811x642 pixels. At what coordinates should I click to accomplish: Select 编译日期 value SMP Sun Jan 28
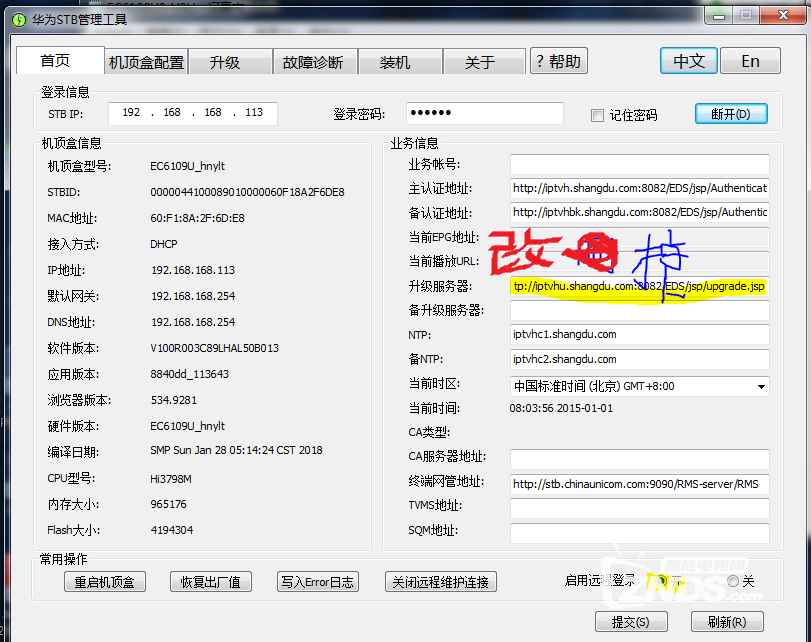coord(236,451)
